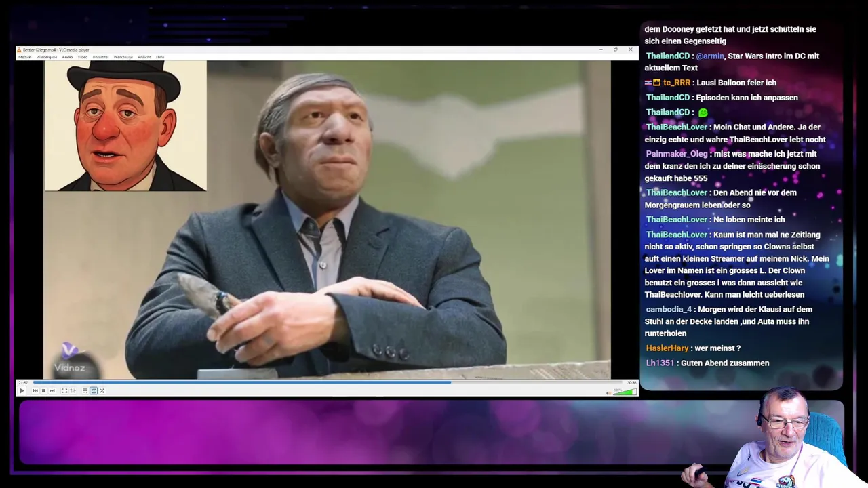
Task: Click "Episoden kann ich anpassen" message
Action: click(x=747, y=98)
